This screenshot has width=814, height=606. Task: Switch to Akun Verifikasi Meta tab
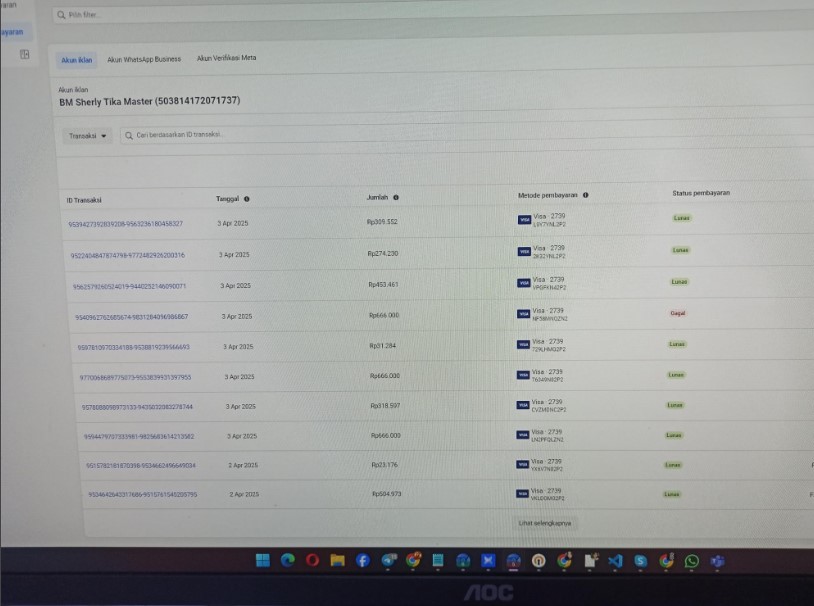point(226,58)
